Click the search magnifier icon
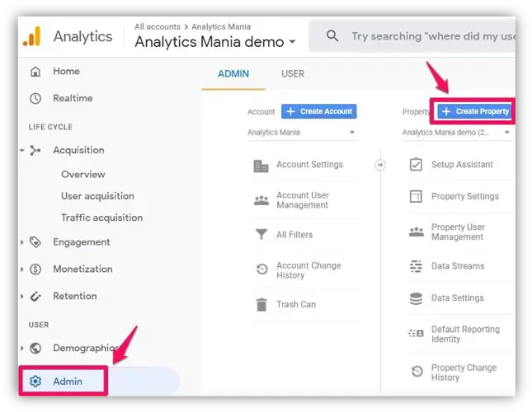 click(332, 35)
